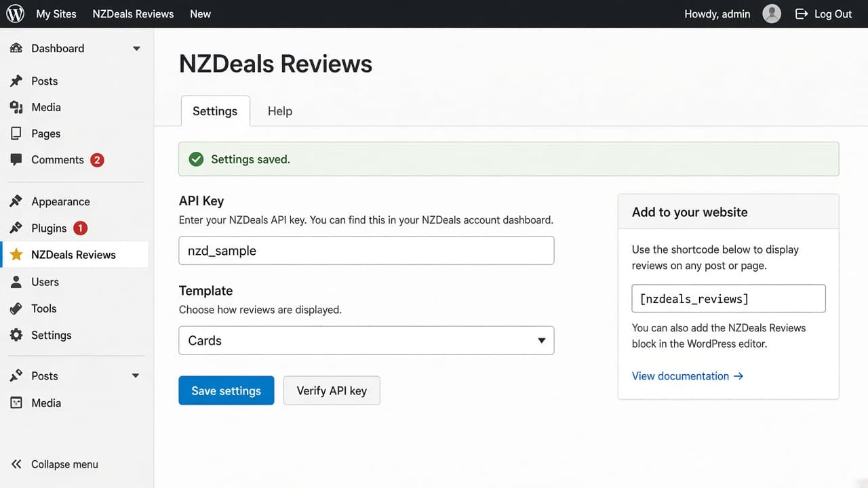Image resolution: width=868 pixels, height=488 pixels.
Task: Click the Media icon below second Posts
Action: [16, 403]
